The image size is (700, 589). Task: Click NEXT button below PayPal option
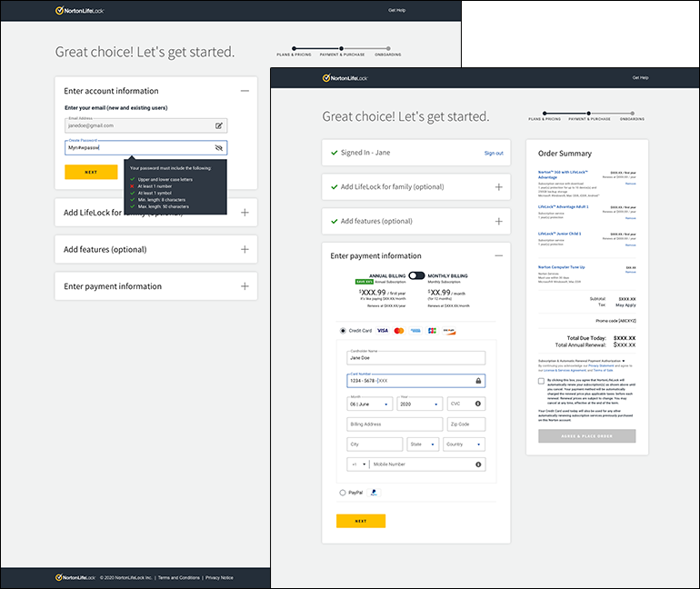click(x=361, y=521)
